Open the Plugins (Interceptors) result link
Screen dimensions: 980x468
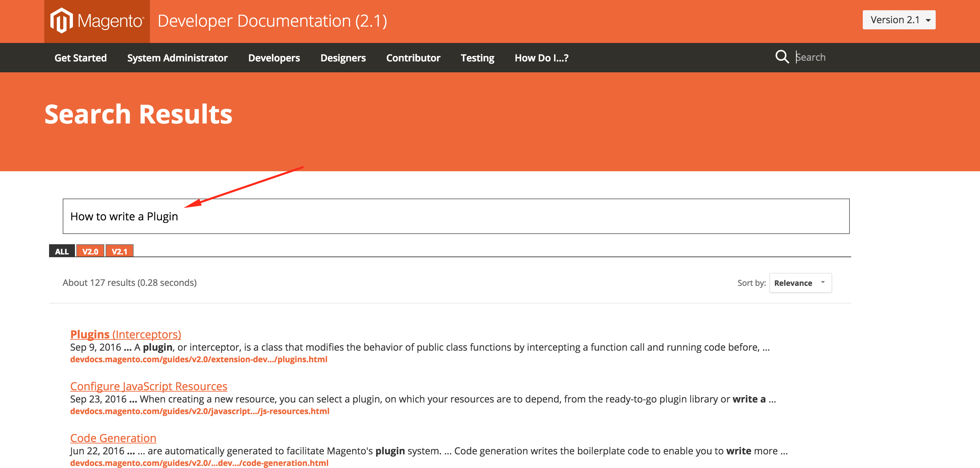125,334
